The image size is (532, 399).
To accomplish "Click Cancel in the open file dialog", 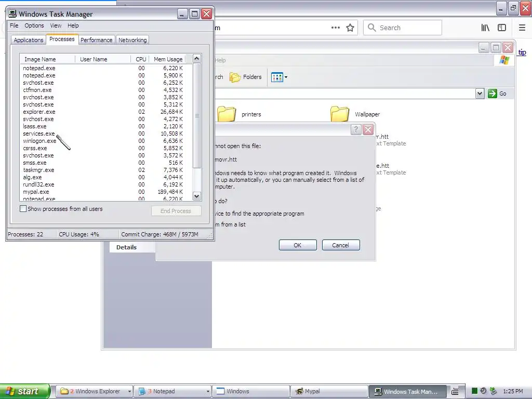I will [341, 245].
